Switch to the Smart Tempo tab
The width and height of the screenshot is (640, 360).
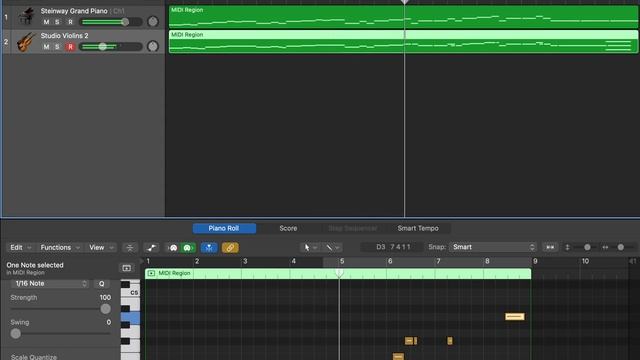[418, 228]
